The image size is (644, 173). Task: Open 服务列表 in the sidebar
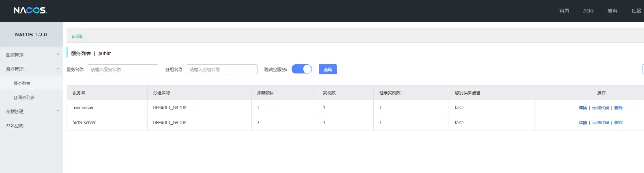[22, 83]
